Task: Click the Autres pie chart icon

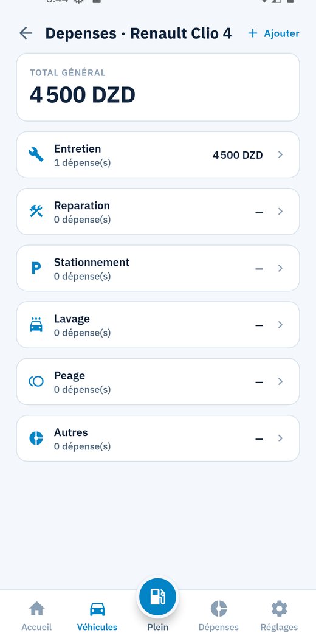Action: pyautogui.click(x=36, y=438)
